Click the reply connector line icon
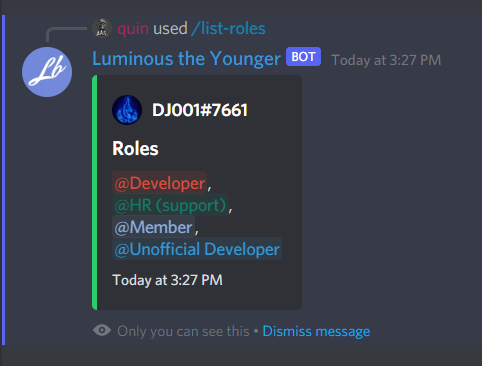 point(66,35)
